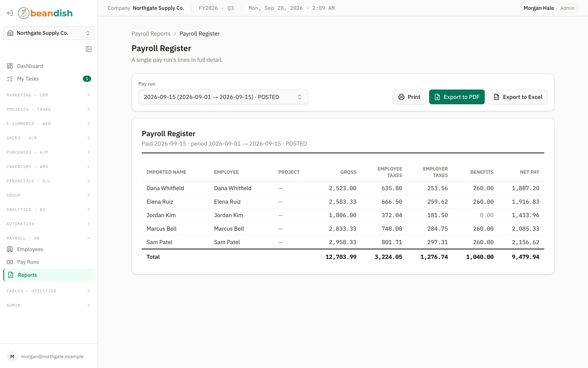Expand Inventory · WMS section

coord(49,166)
